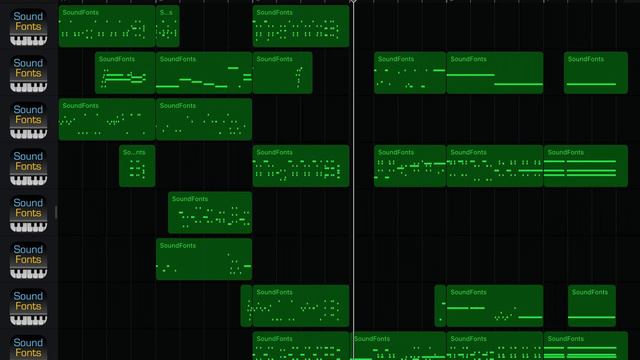Image resolution: width=640 pixels, height=360 pixels.
Task: Select the first MIDI region on track one
Action: pos(107,26)
